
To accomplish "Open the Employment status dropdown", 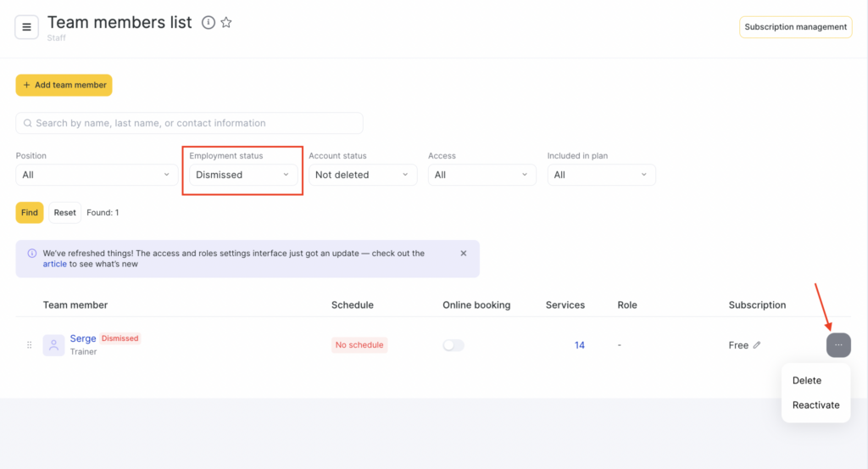I will click(243, 175).
